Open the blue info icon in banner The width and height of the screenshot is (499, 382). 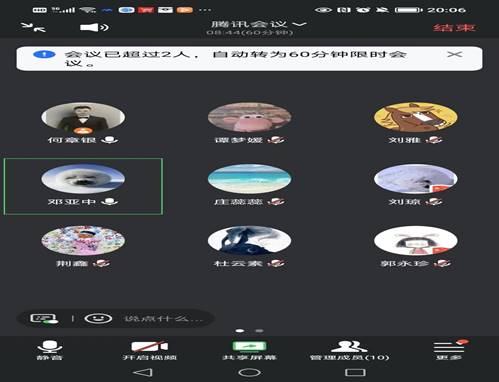(44, 54)
